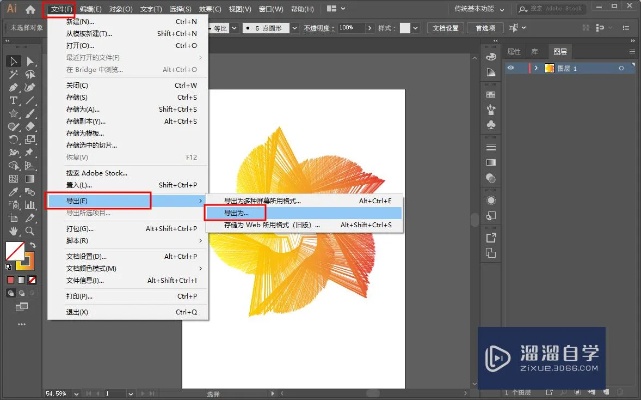This screenshot has height=400, width=641.
Task: Set None fill mode button
Action: click(x=32, y=280)
